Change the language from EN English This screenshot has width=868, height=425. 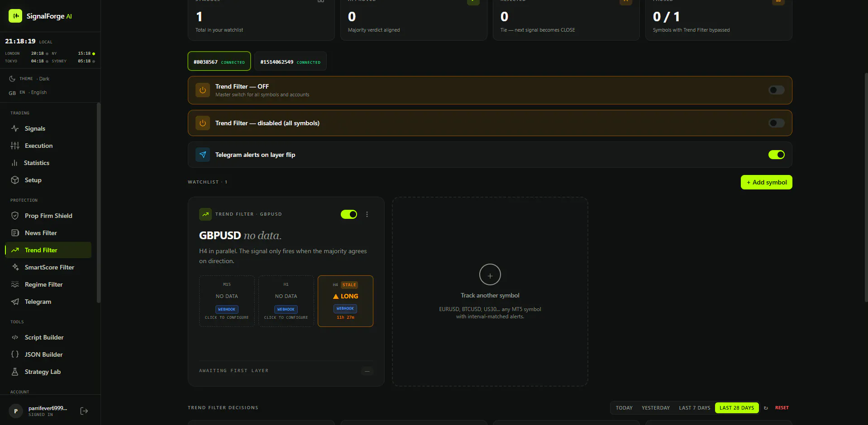click(x=28, y=92)
